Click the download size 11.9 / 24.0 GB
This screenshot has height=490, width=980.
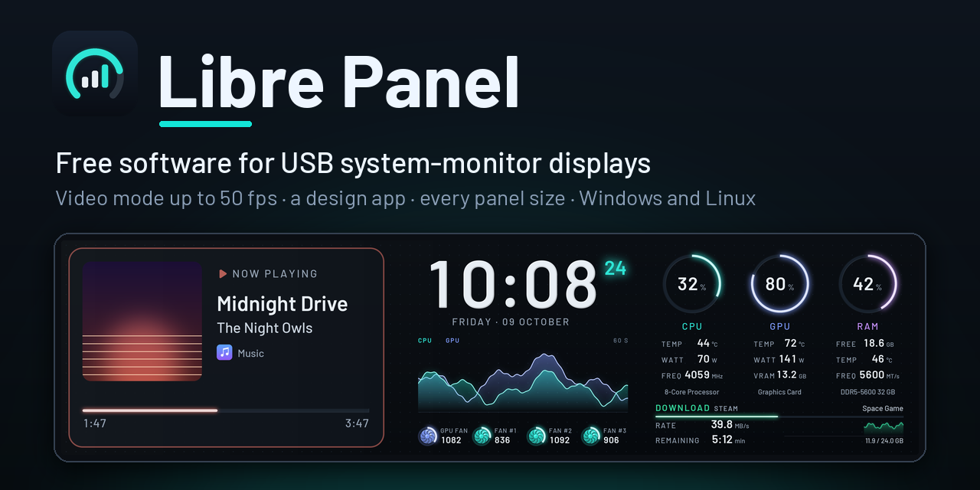tap(884, 441)
